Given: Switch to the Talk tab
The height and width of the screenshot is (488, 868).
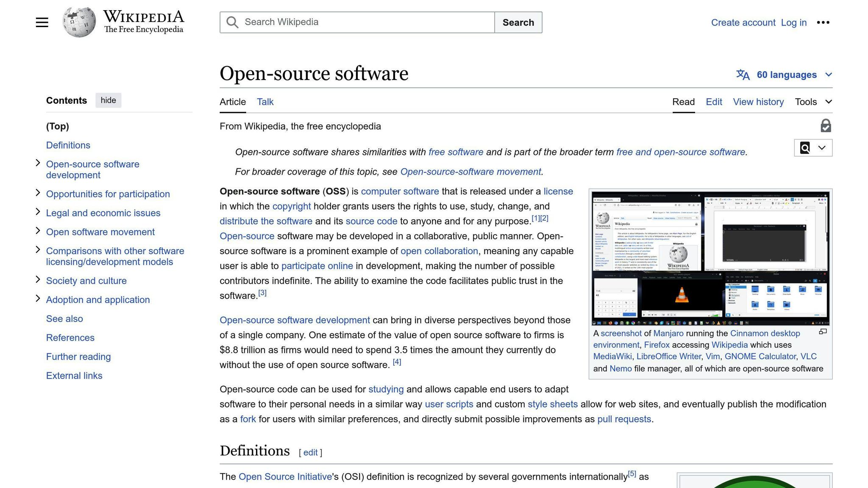Looking at the screenshot, I should (x=265, y=102).
